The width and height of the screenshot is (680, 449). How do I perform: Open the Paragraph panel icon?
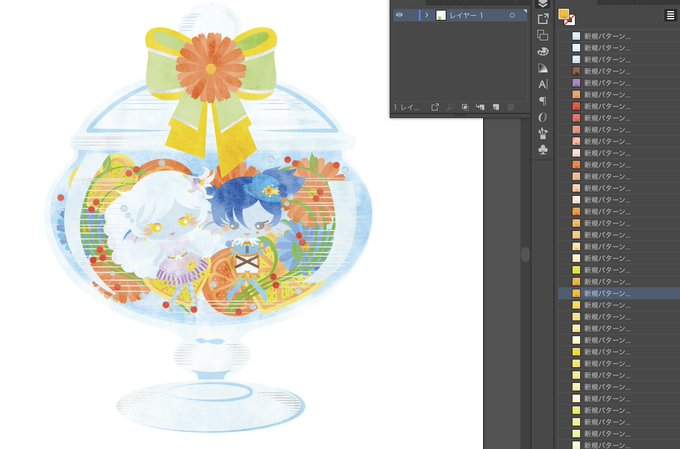(x=543, y=101)
